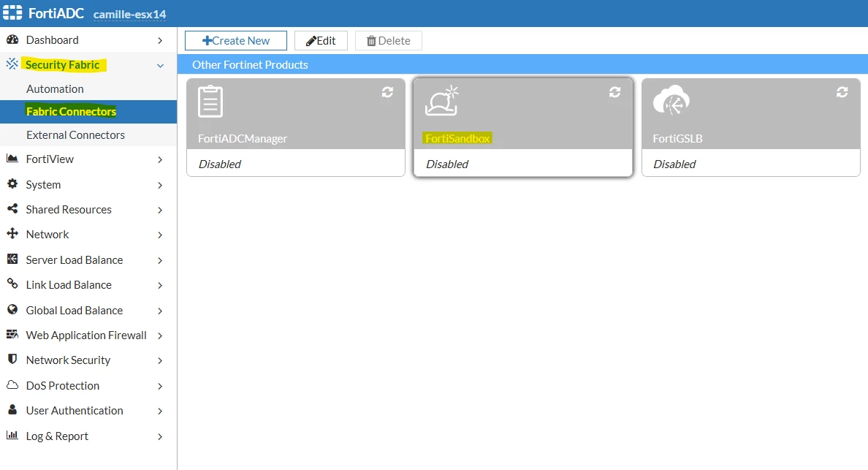Refresh the FortiSandbox connector card
868x470 pixels.
coord(615,92)
